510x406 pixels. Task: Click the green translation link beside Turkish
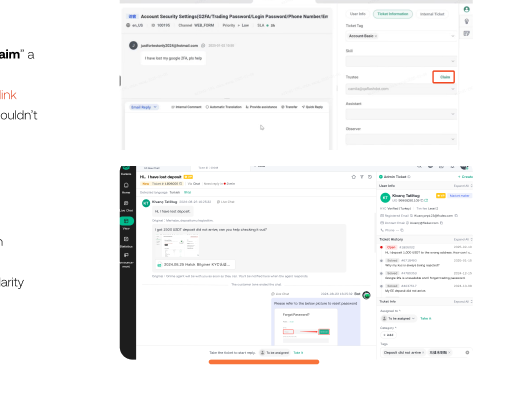point(187,192)
